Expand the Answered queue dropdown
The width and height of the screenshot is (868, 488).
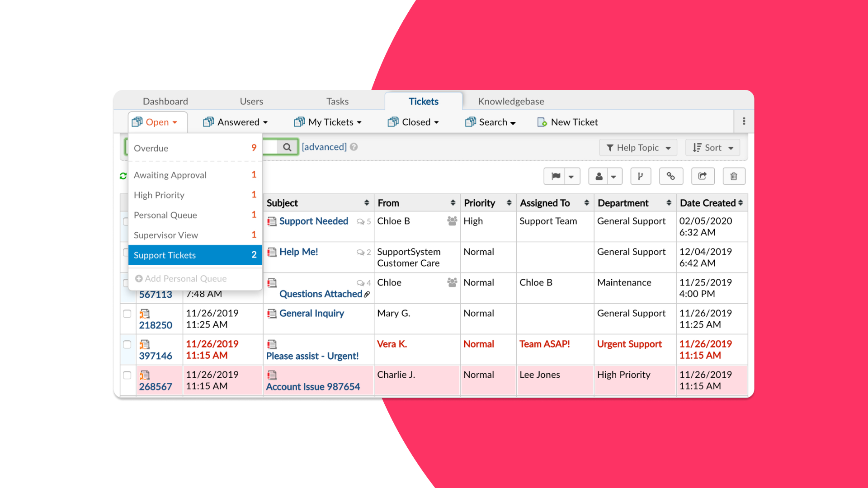(x=236, y=122)
